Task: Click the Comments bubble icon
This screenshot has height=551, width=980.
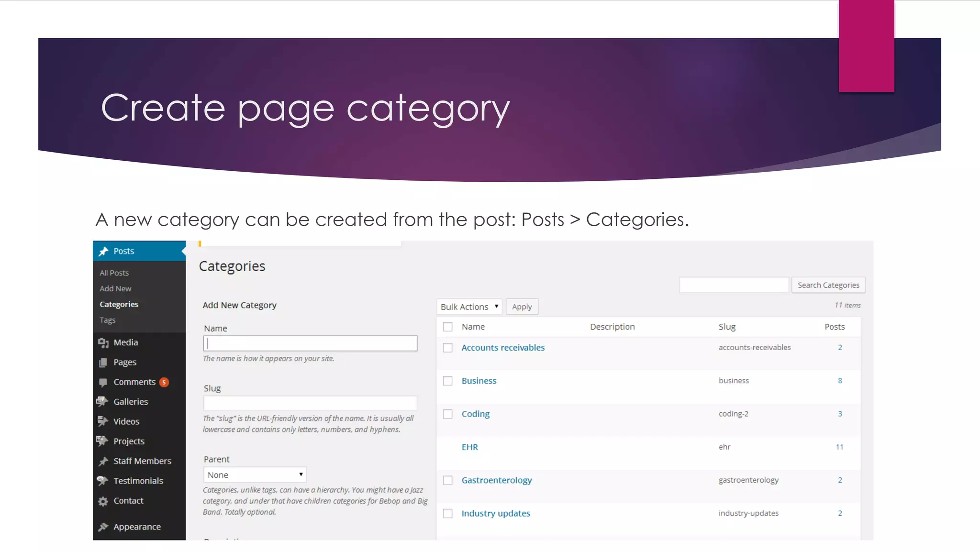Action: 103,383
